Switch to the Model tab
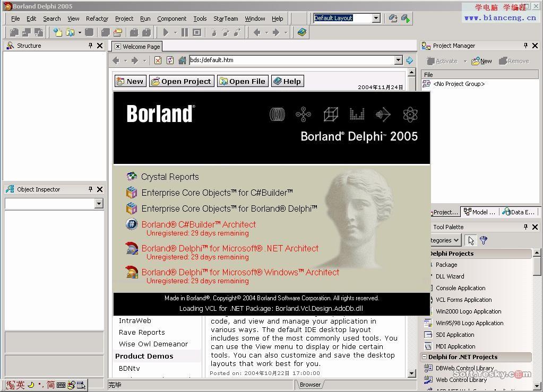This screenshot has width=543, height=392. click(480, 212)
